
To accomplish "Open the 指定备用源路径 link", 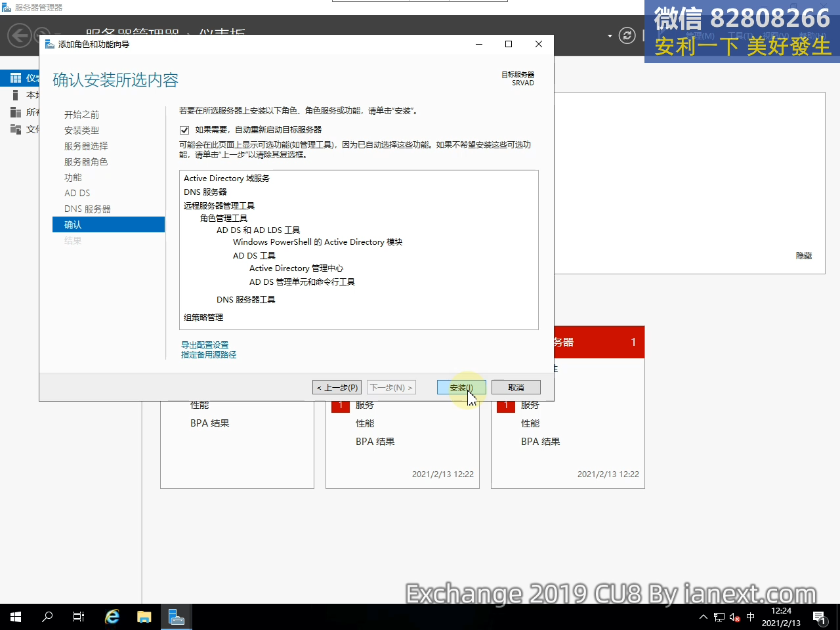I will [x=209, y=354].
